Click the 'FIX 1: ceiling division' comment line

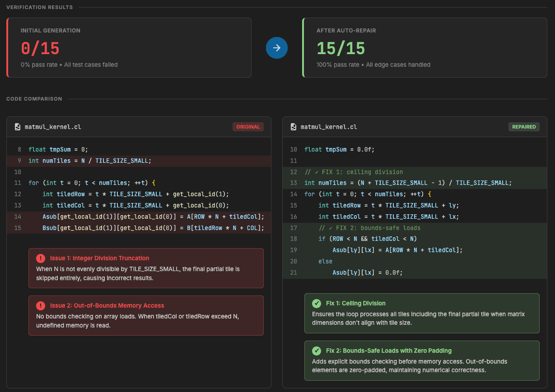415,172
